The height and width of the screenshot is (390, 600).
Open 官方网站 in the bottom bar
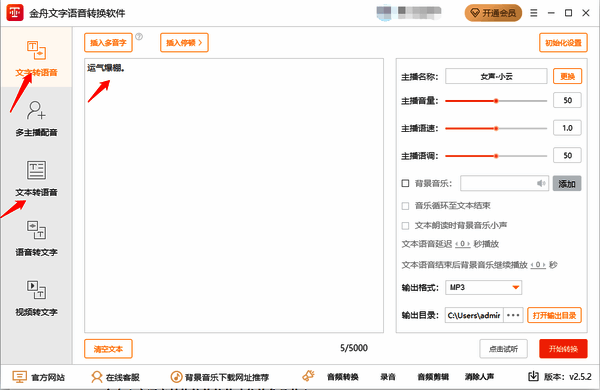(x=39, y=377)
